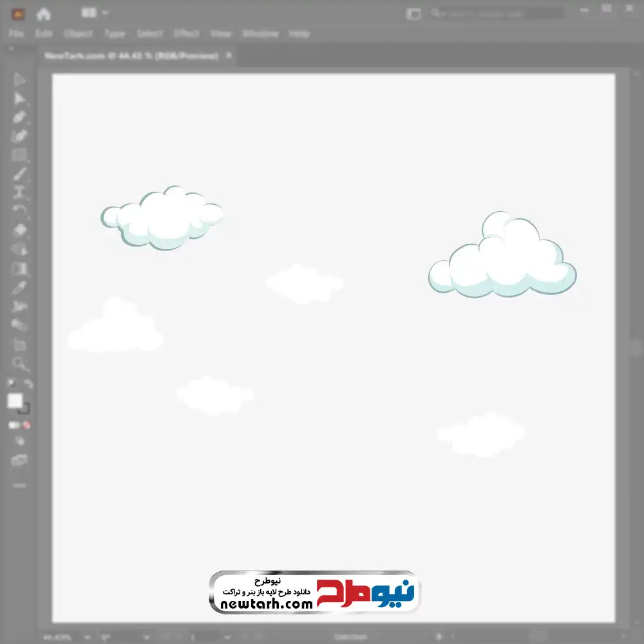Click the Home icon in top bar
The height and width of the screenshot is (644, 644).
point(43,14)
